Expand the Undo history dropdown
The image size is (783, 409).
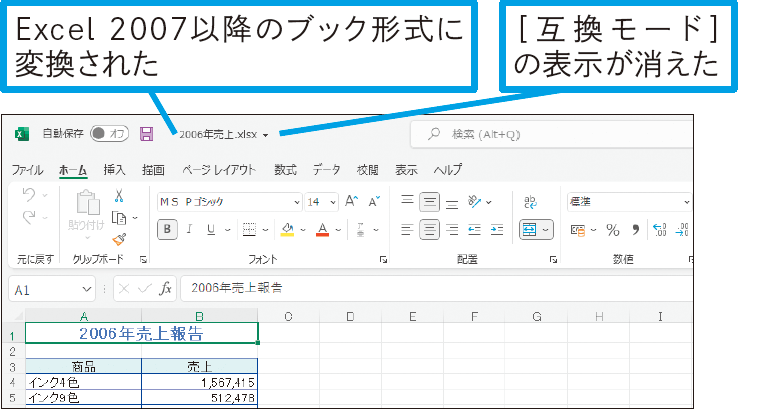(x=45, y=195)
